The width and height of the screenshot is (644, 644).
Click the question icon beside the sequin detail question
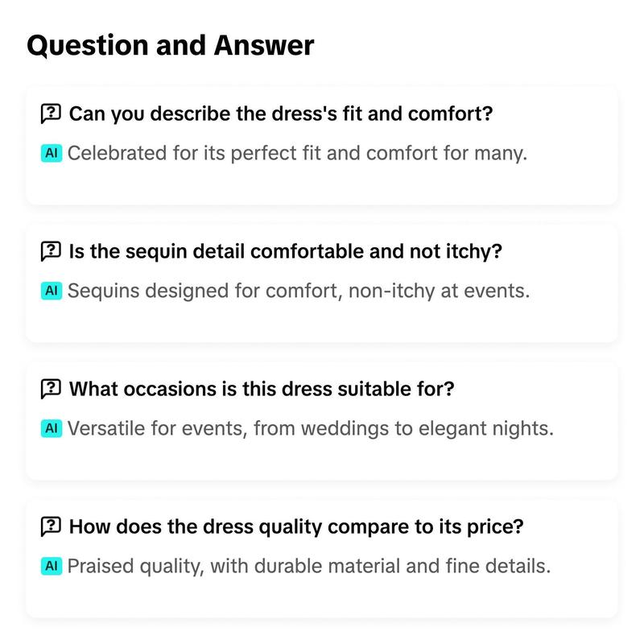(x=51, y=251)
